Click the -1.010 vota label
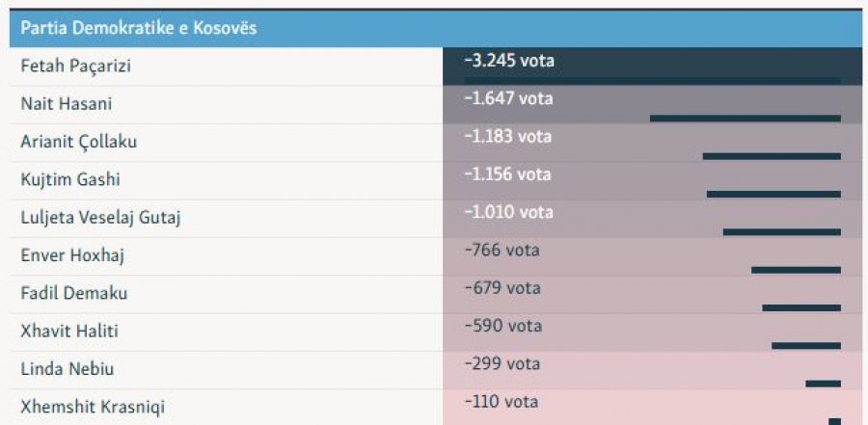868x425 pixels. (x=508, y=212)
